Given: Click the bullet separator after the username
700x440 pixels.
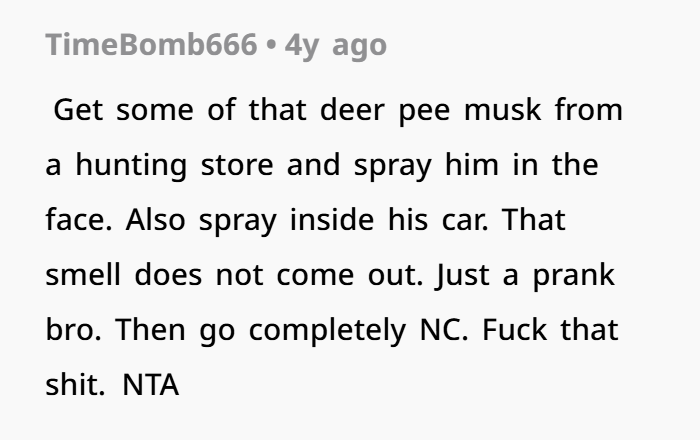Looking at the screenshot, I should coord(271,46).
